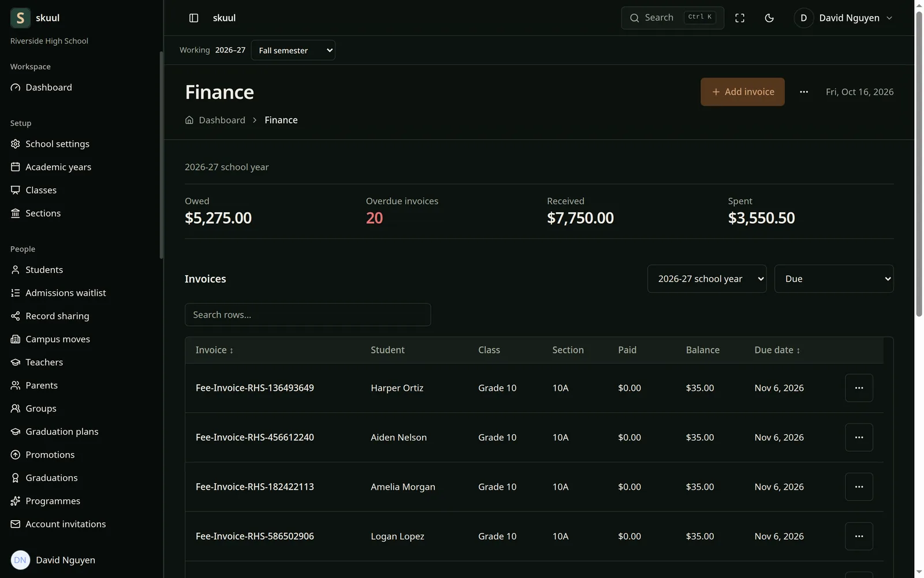The height and width of the screenshot is (578, 924).
Task: Open the top Search box
Action: point(673,18)
